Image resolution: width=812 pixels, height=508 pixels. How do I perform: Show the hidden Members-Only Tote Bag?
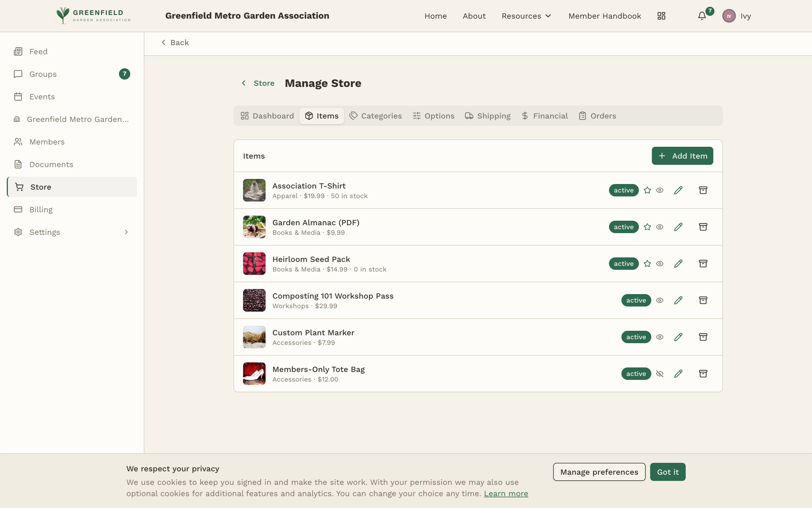[x=660, y=373]
